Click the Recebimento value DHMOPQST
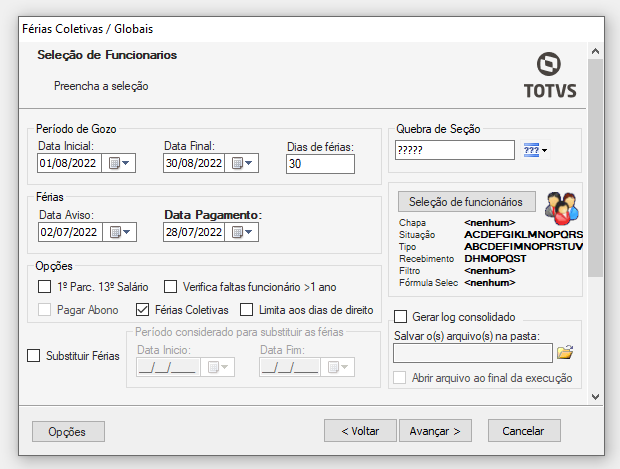This screenshot has width=620, height=469. 495,259
